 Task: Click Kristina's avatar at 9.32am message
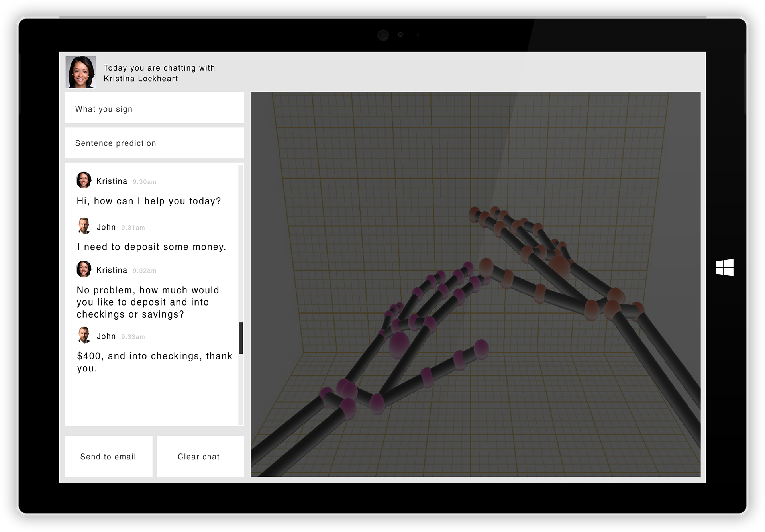click(84, 269)
